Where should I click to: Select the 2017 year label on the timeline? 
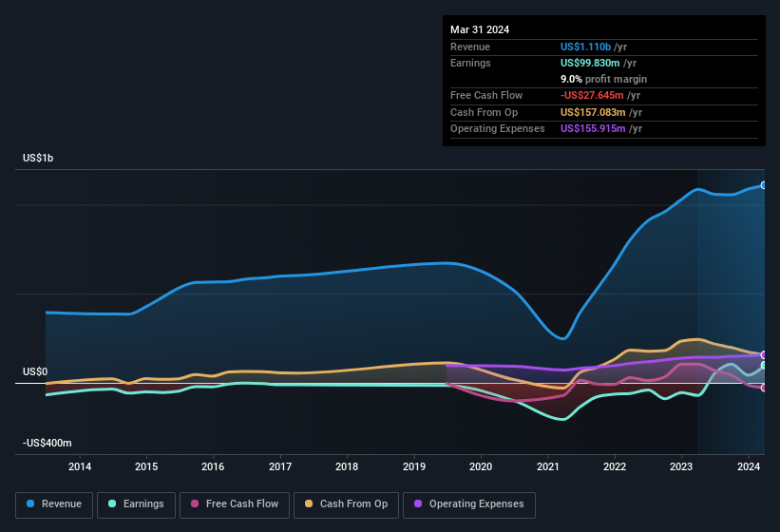[280, 466]
